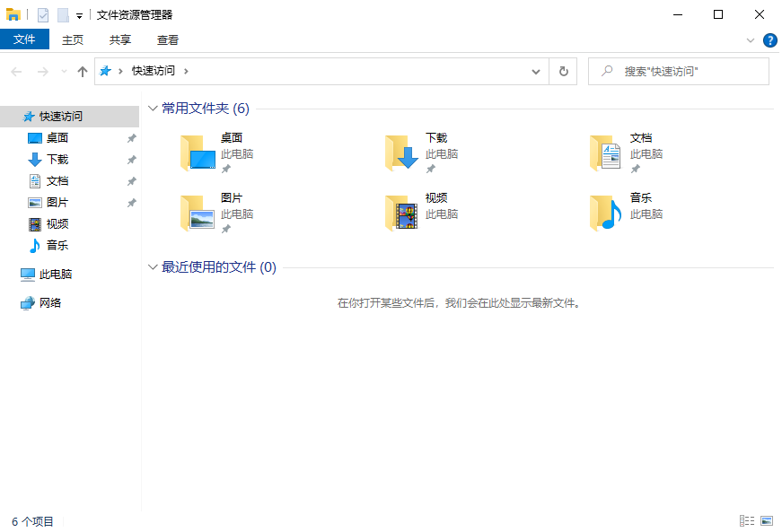The image size is (782, 532).
Task: Click the search box 搜索"快速访问"
Action: click(678, 71)
